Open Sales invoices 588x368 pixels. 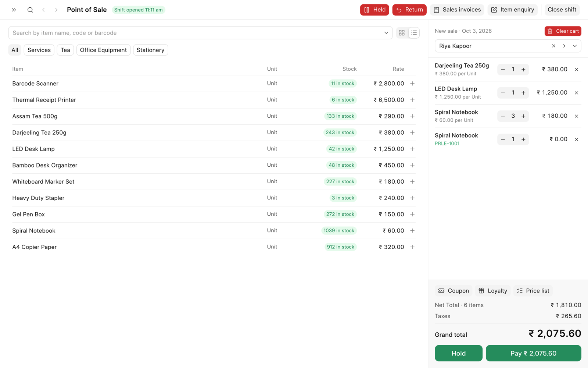(457, 10)
